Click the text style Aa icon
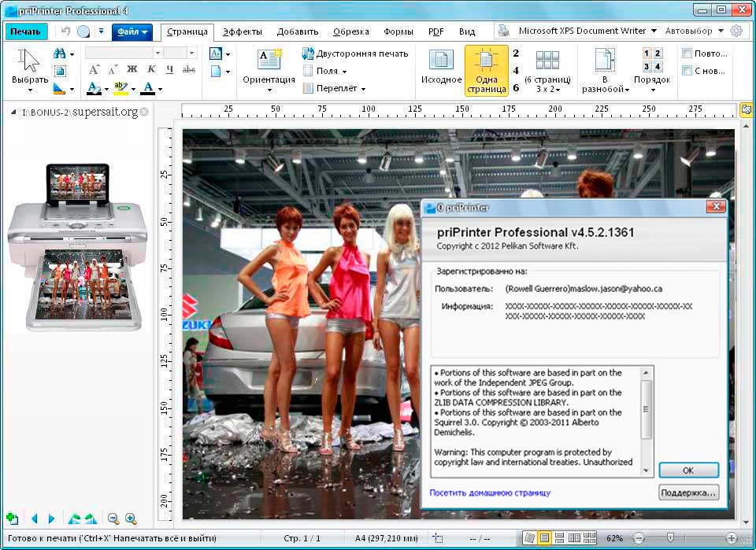This screenshot has height=550, width=756. click(x=216, y=54)
